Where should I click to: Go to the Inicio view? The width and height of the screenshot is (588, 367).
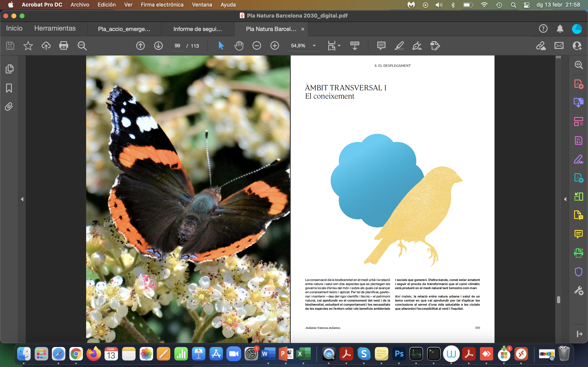(14, 28)
